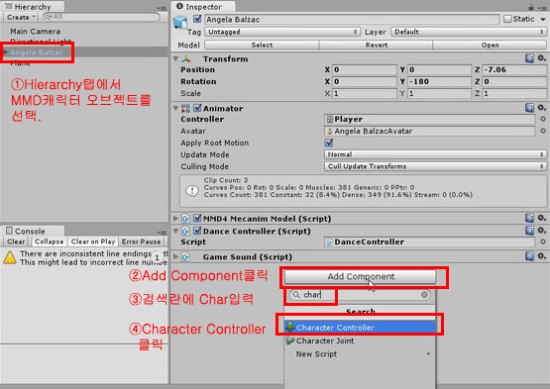The image size is (550, 389).
Task: Click the Character Joint icon
Action: [x=290, y=340]
